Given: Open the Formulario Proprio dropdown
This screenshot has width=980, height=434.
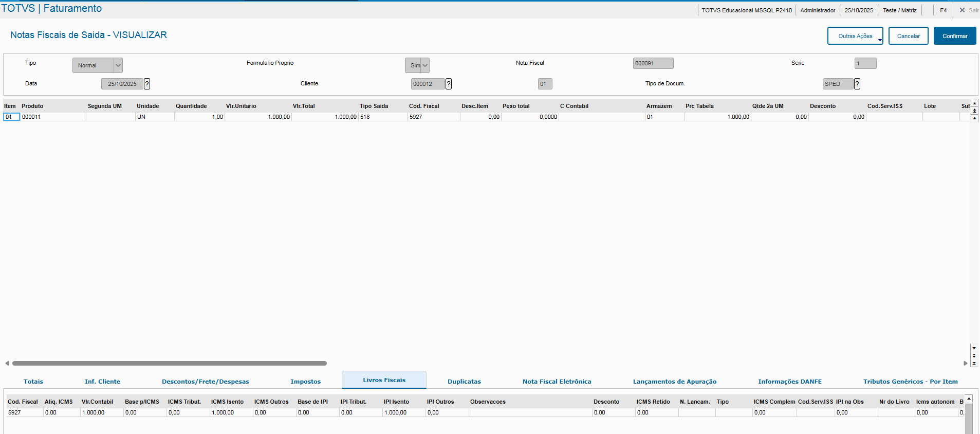Looking at the screenshot, I should pyautogui.click(x=424, y=65).
